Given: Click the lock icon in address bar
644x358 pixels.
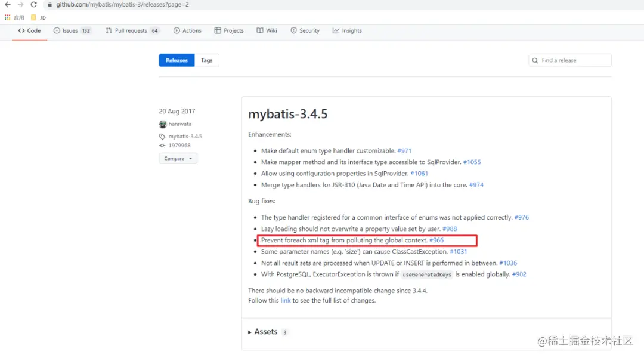Looking at the screenshot, I should (x=49, y=5).
